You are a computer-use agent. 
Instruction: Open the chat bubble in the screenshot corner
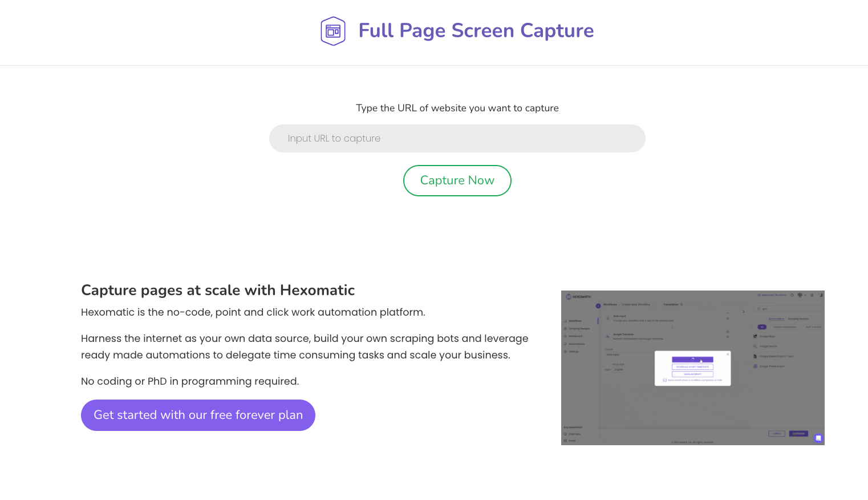818,438
